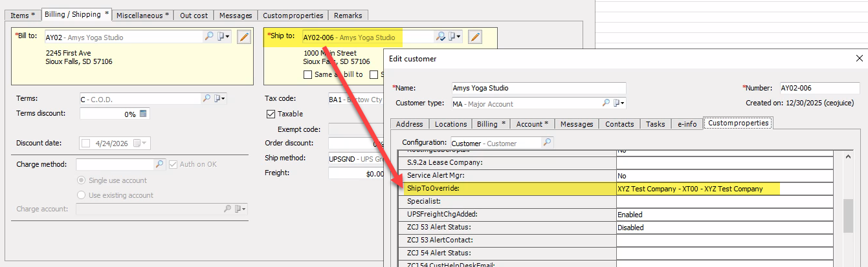The image size is (868, 267).
Task: Click the custom properties scrollbar thumb
Action: pyautogui.click(x=848, y=216)
